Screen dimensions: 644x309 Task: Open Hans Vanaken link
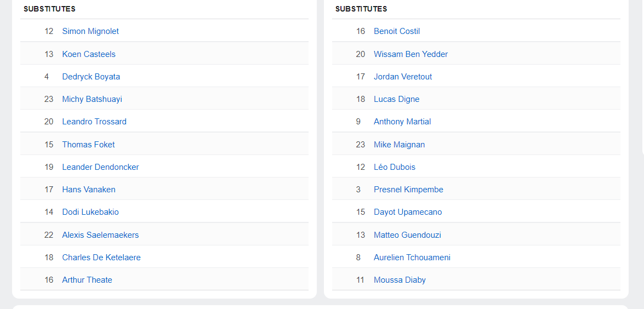pyautogui.click(x=89, y=190)
